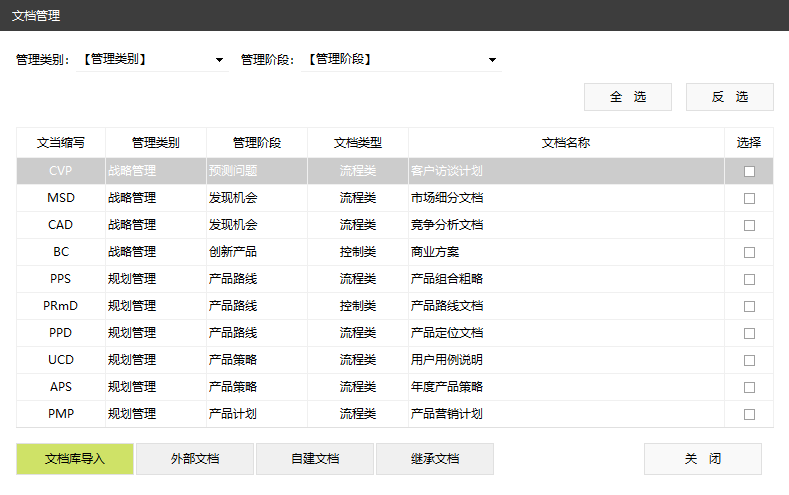The height and width of the screenshot is (495, 789).
Task: Go to the 继承文档 tab
Action: [435, 459]
